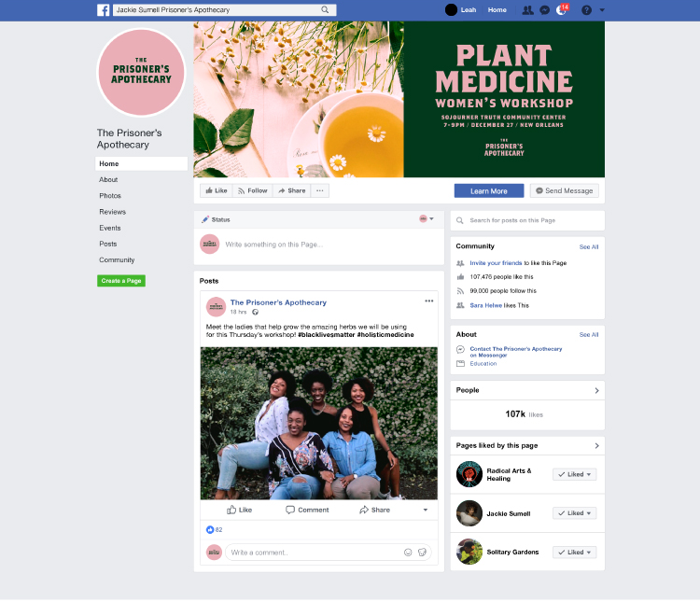Click the post privacy globe icon
700x602 pixels.
[256, 312]
